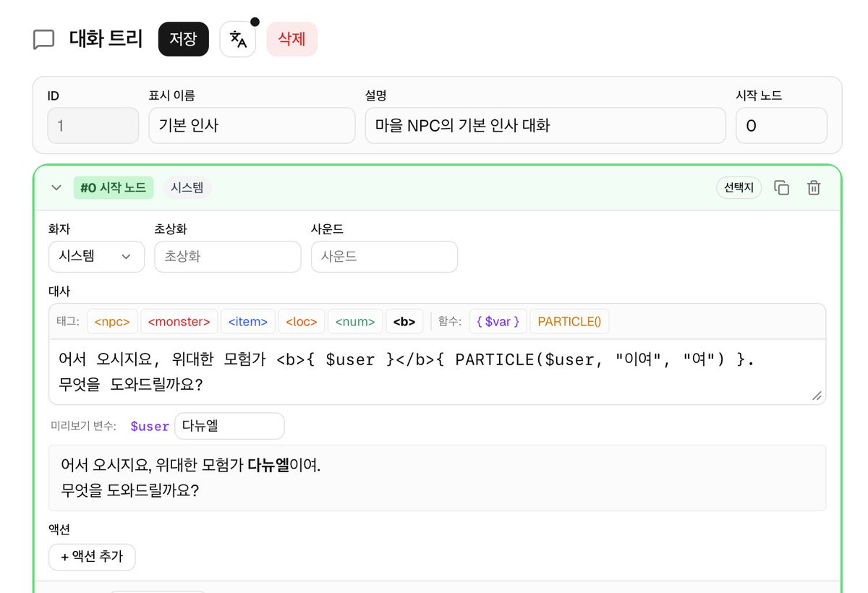Image resolution: width=868 pixels, height=593 pixels.
Task: Focus the 사운드 input field
Action: tap(384, 257)
